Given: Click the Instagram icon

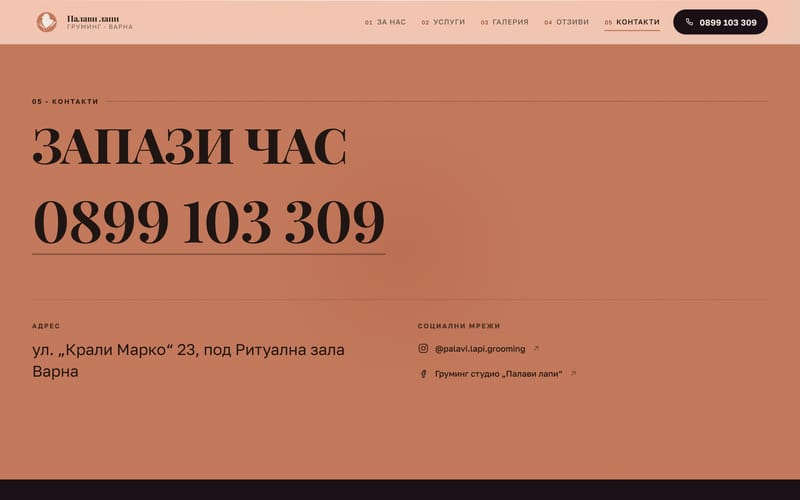Looking at the screenshot, I should click(423, 348).
